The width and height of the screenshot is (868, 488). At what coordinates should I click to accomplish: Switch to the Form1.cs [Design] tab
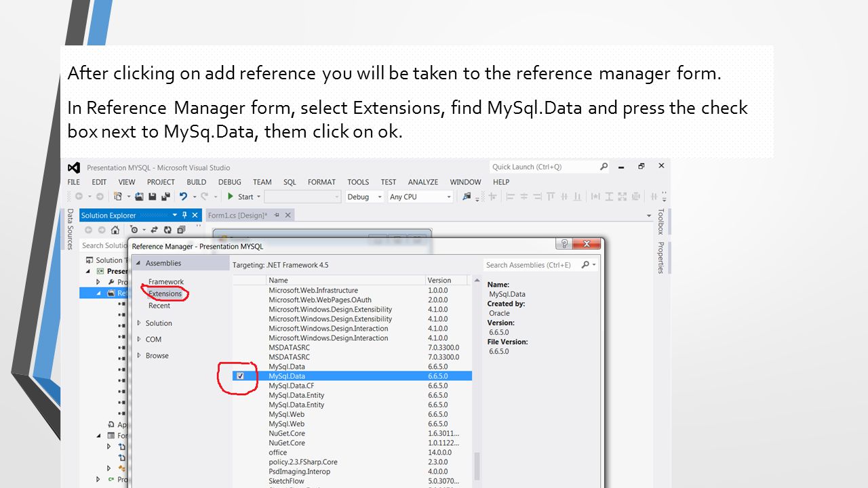pos(237,215)
